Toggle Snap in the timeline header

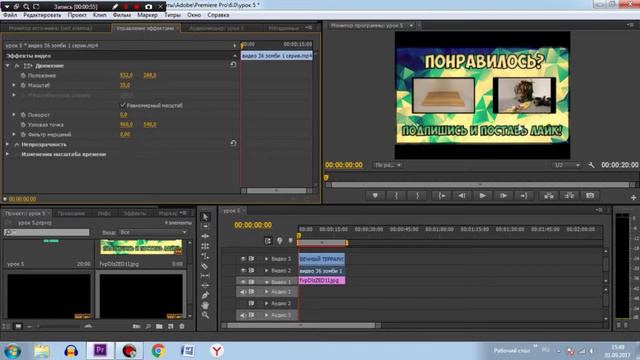[268, 241]
